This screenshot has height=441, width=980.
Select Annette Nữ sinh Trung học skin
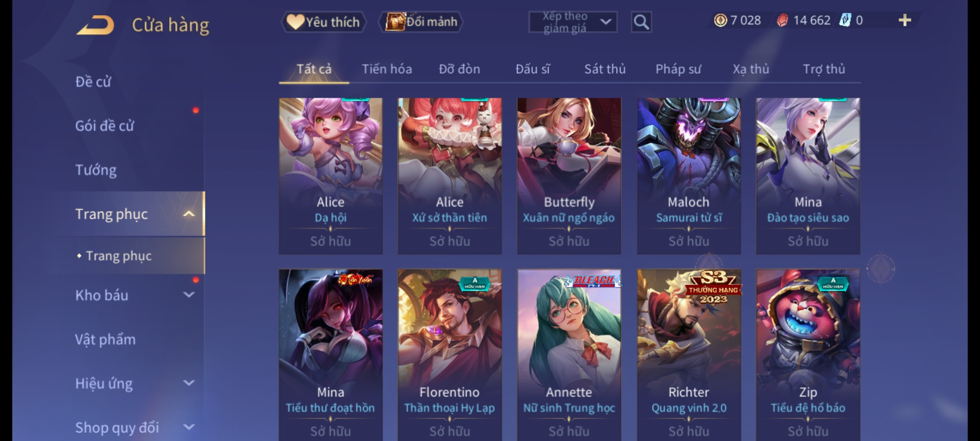point(569,354)
